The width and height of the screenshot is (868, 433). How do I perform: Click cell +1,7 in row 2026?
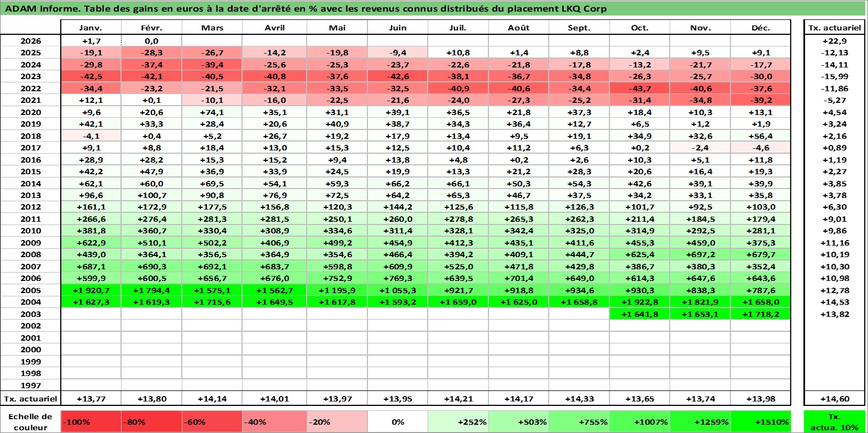pos(91,41)
